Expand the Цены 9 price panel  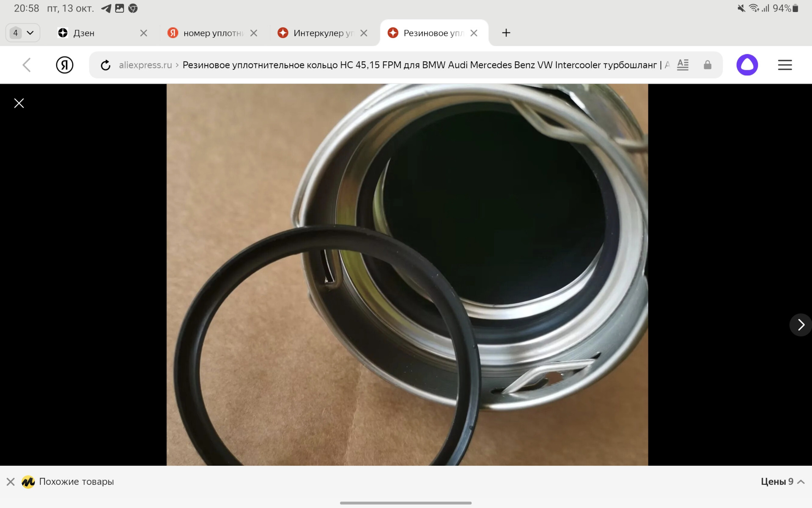(x=782, y=481)
